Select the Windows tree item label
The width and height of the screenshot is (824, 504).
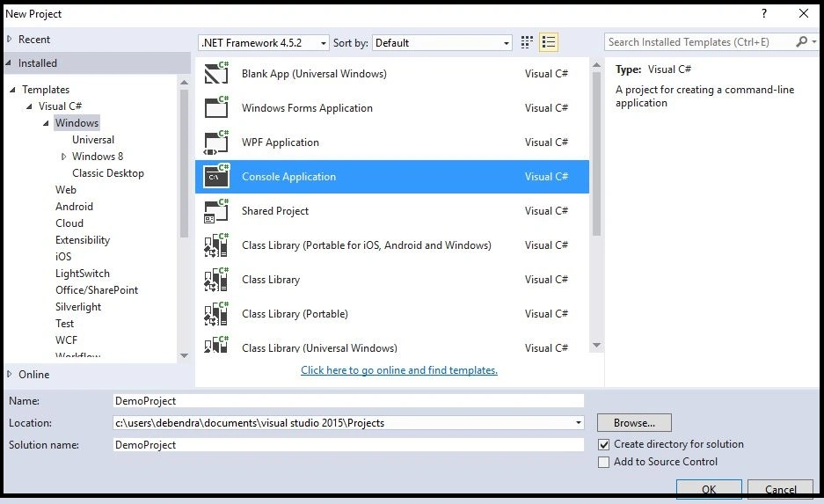(x=77, y=123)
